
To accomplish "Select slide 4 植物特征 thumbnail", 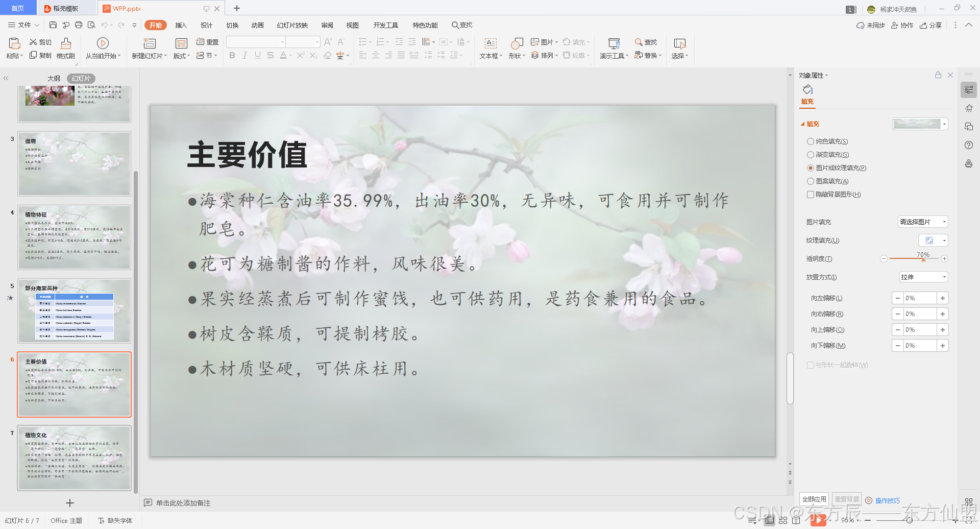I will pos(75,237).
